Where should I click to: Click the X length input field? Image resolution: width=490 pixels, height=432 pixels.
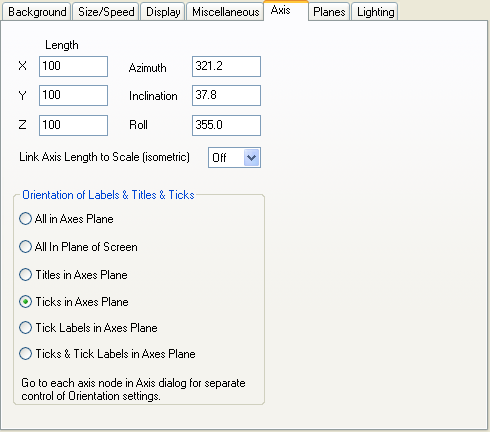(73, 66)
